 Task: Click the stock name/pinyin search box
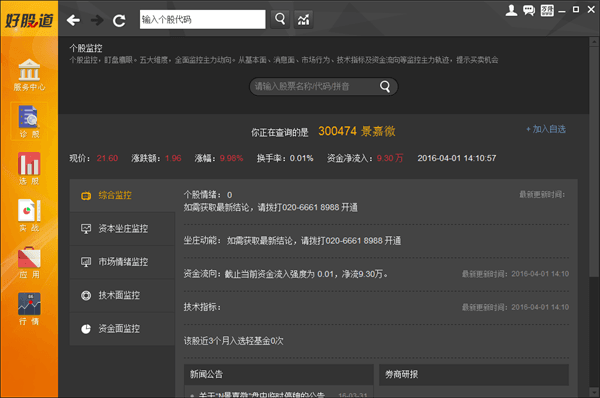pos(324,86)
